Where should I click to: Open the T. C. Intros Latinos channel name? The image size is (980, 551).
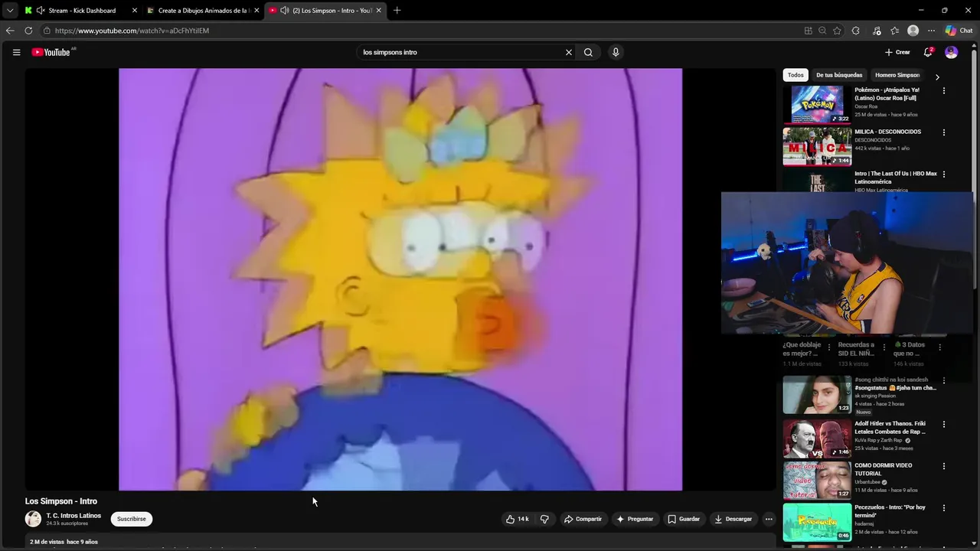(73, 516)
